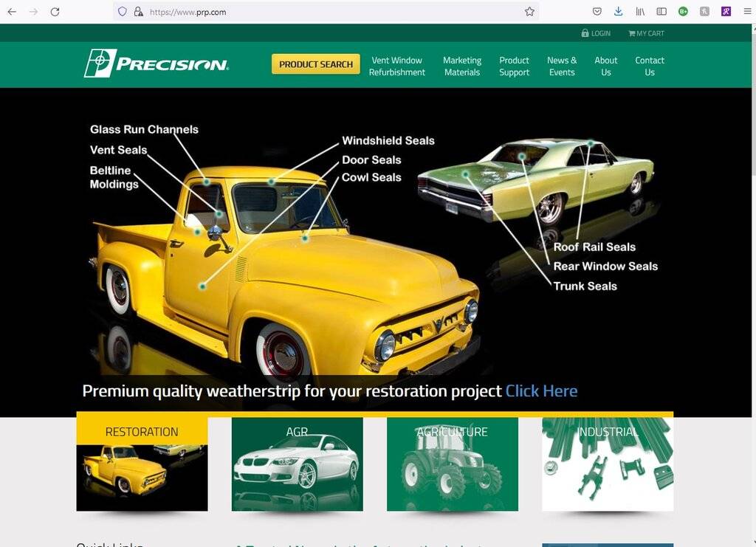Open the Product Support menu
Screen dimensions: 756x547
514,66
